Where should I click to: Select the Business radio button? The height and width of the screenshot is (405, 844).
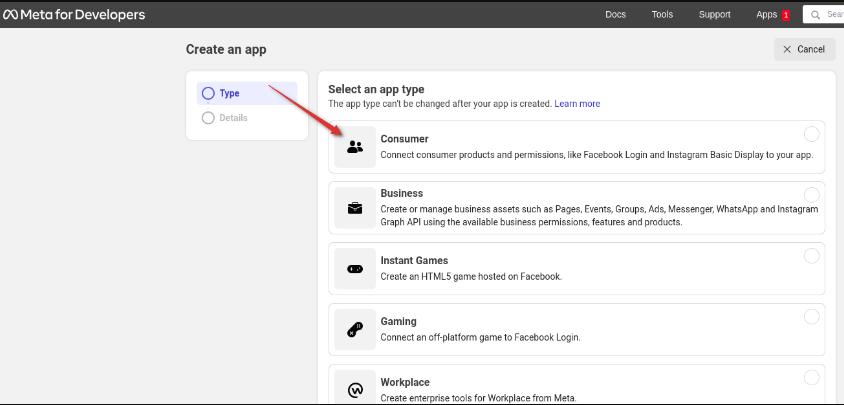coord(811,194)
